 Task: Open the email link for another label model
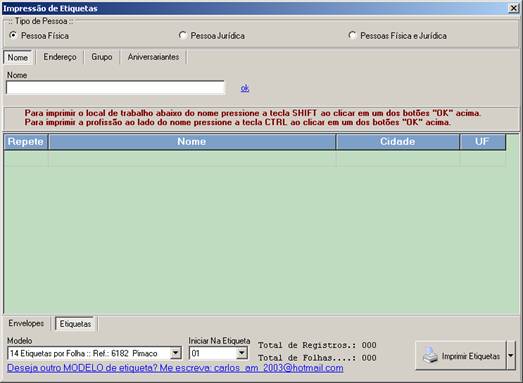pyautogui.click(x=175, y=368)
